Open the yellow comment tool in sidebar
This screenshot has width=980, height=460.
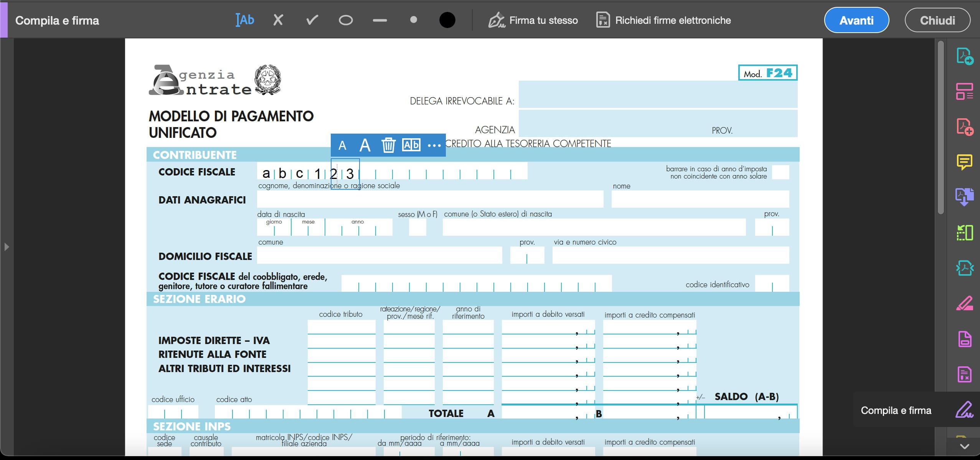(964, 162)
